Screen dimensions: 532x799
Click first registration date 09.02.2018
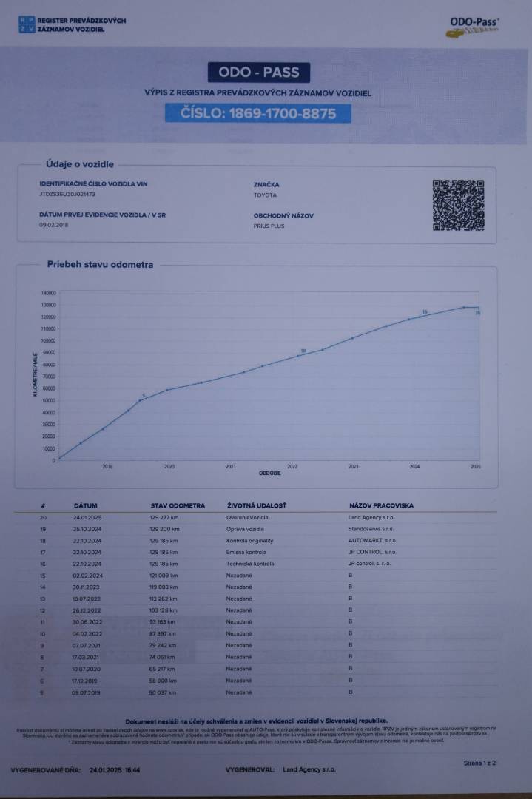53,225
